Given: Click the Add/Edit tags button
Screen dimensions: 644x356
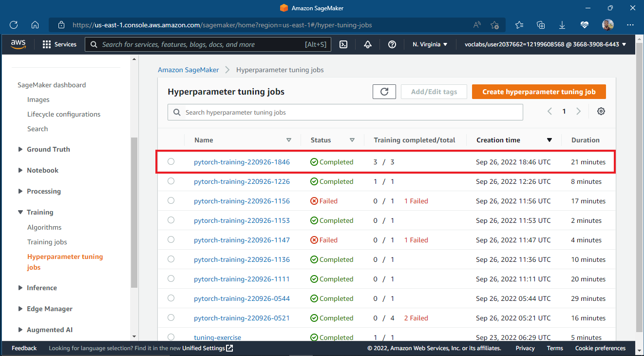Looking at the screenshot, I should [x=434, y=92].
